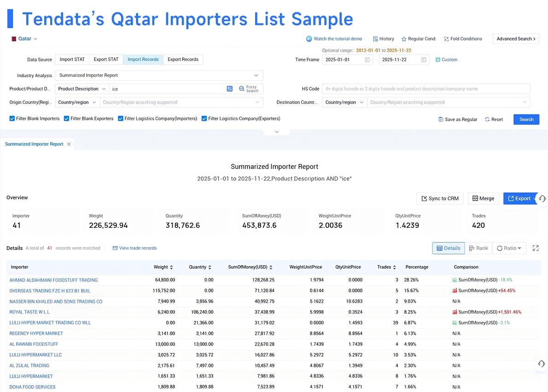Open the Ratio view dropdown

[509, 248]
